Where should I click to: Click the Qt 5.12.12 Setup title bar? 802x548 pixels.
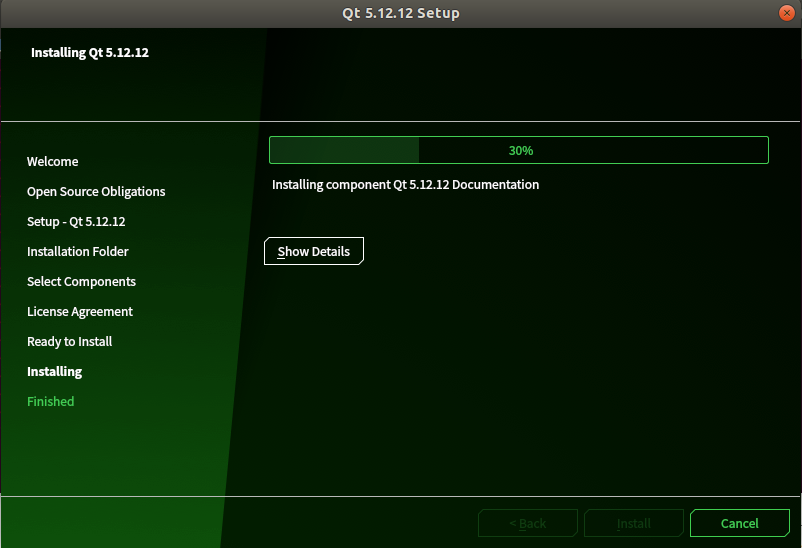pos(401,13)
